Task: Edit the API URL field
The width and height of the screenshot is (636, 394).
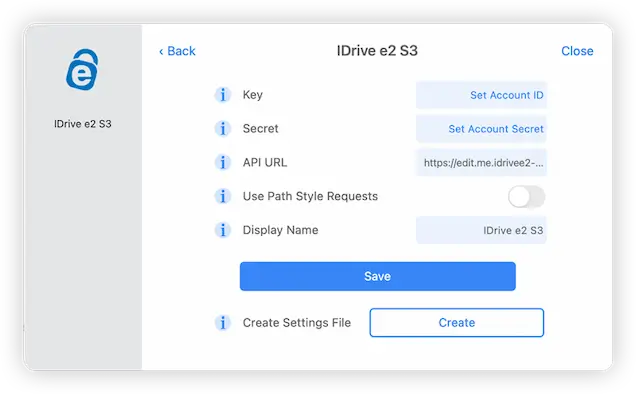Action: click(x=481, y=163)
